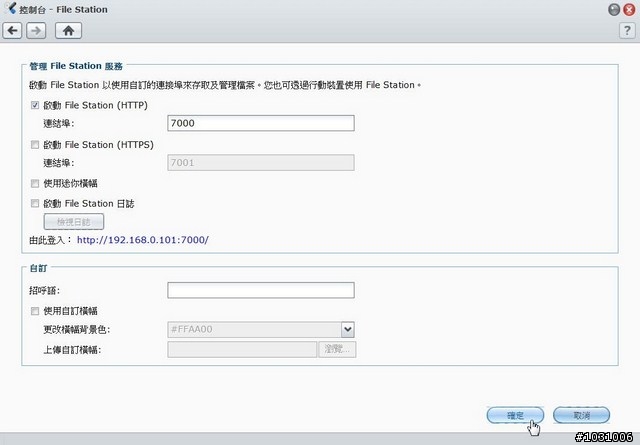Go back with the left arrow button
This screenshot has width=640, height=445.
(x=12, y=31)
